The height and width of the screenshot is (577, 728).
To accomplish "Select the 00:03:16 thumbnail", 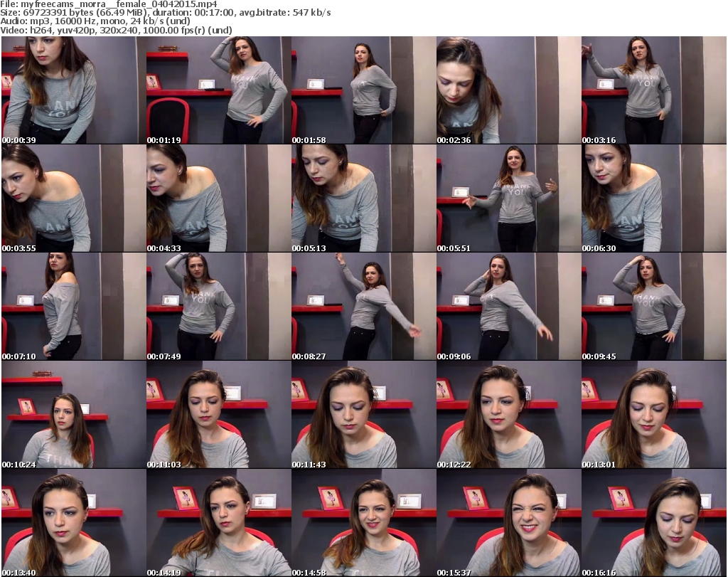I will click(653, 90).
